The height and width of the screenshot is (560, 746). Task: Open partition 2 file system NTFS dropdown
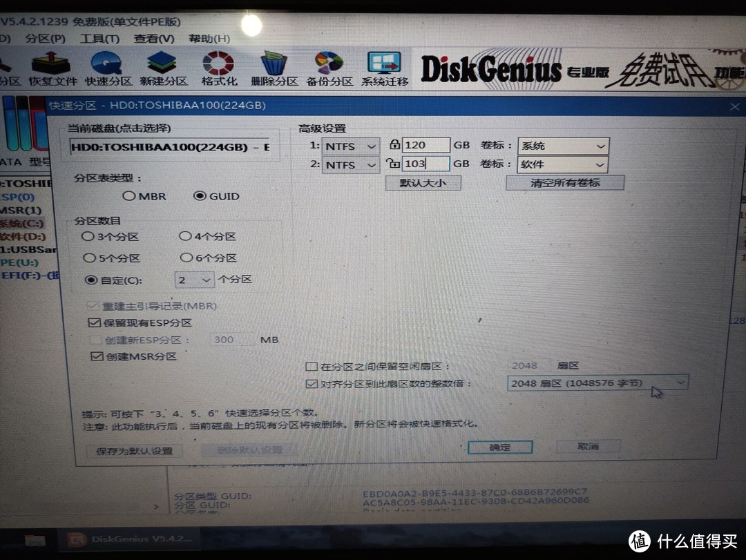(351, 165)
